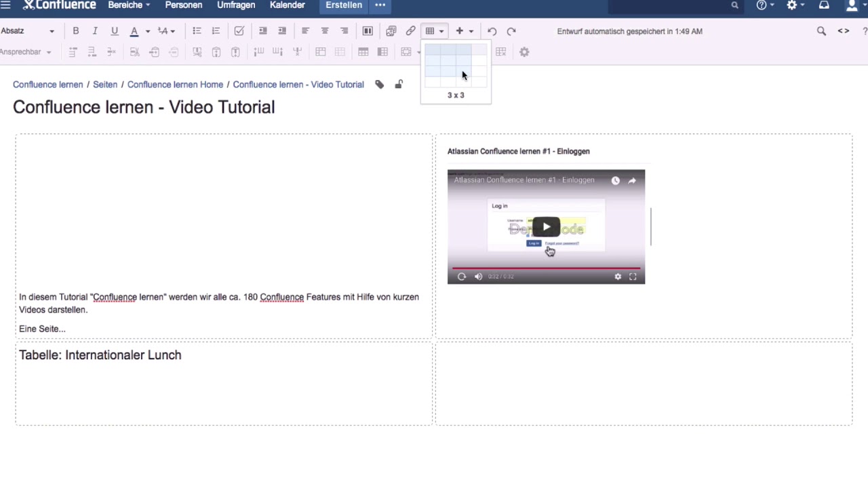The width and height of the screenshot is (868, 488).
Task: Go to Confluence lernen Home breadcrumb
Action: [175, 85]
